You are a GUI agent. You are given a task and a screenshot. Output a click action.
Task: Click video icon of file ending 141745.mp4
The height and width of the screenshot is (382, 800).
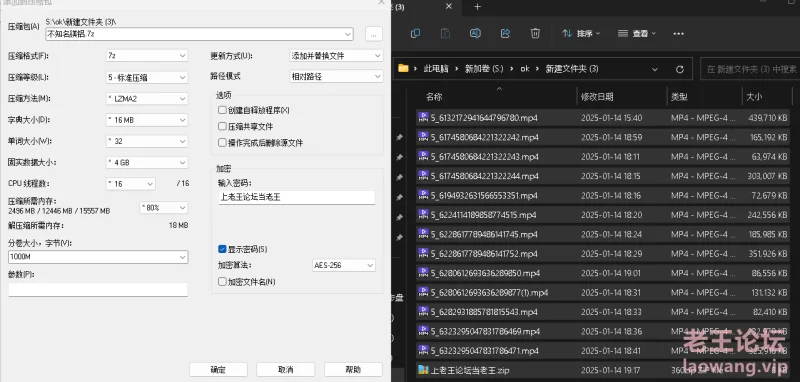coord(423,234)
